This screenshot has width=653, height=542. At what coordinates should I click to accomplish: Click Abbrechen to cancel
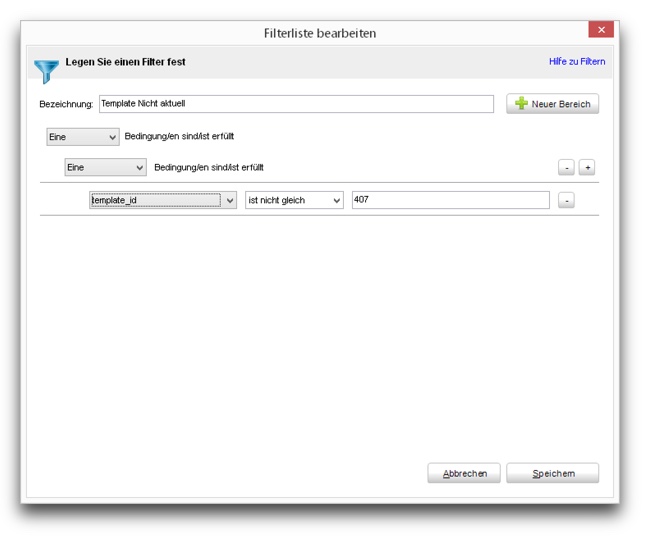tap(464, 474)
